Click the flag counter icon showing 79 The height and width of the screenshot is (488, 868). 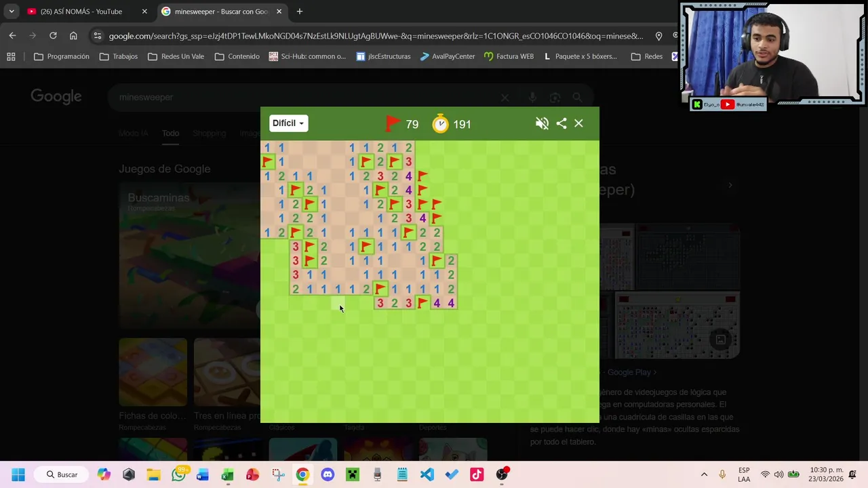pos(393,123)
